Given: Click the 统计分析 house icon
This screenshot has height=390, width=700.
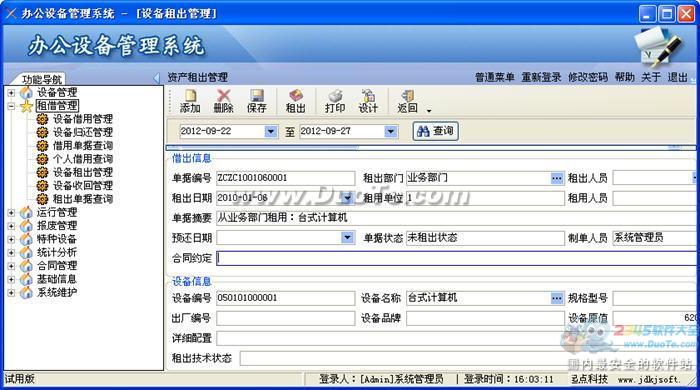Looking at the screenshot, I should pos(26,253).
